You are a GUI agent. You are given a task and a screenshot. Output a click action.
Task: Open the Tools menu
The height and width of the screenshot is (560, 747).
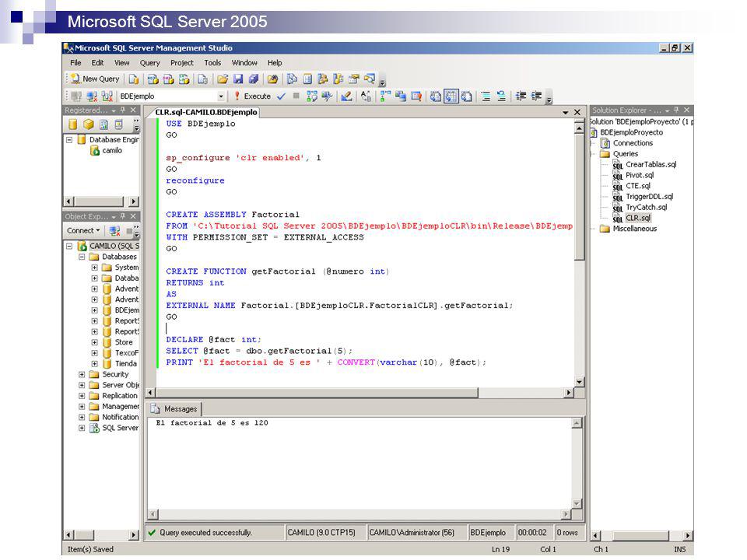click(x=212, y=63)
